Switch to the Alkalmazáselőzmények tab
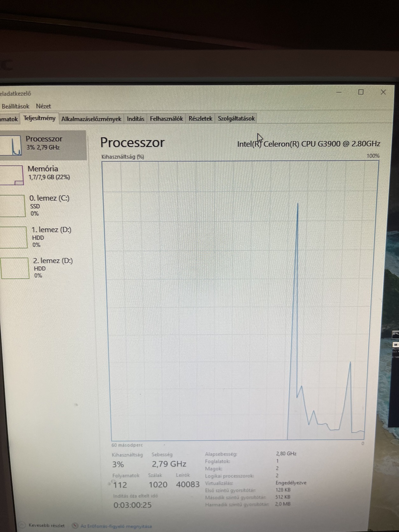This screenshot has width=399, height=532. point(91,119)
